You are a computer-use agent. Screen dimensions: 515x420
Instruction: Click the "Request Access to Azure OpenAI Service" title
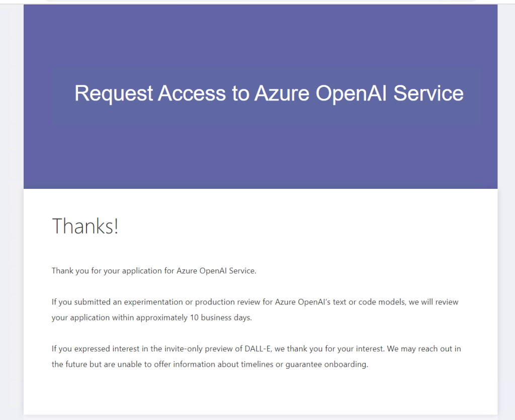269,93
